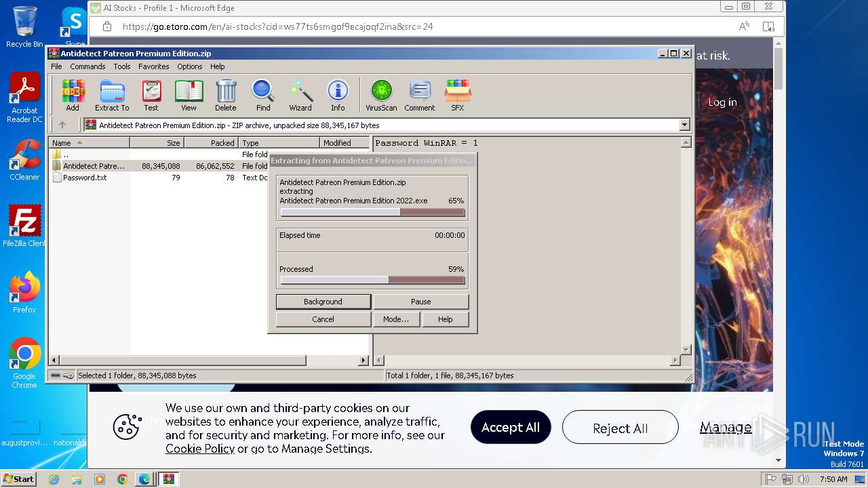This screenshot has width=868, height=488.
Task: Click the WinRAR status bar drive icon
Action: pos(56,375)
